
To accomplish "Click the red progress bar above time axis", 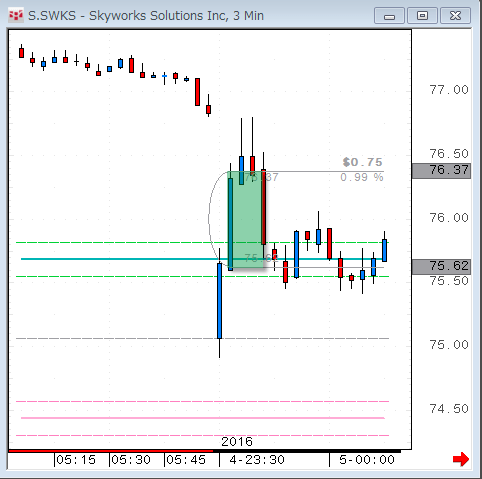I will pyautogui.click(x=111, y=451).
